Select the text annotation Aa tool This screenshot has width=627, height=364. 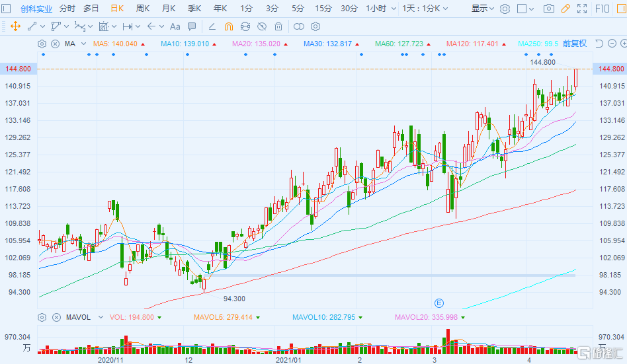click(x=175, y=26)
